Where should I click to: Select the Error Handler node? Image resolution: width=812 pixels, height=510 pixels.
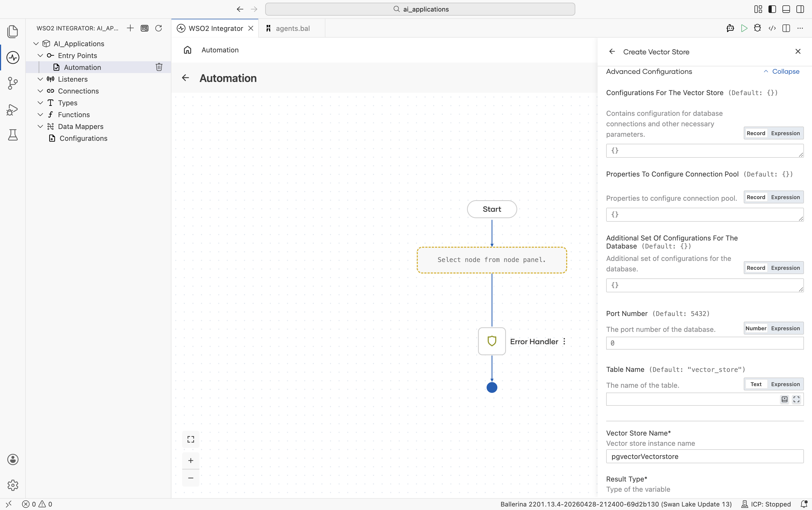pyautogui.click(x=492, y=341)
